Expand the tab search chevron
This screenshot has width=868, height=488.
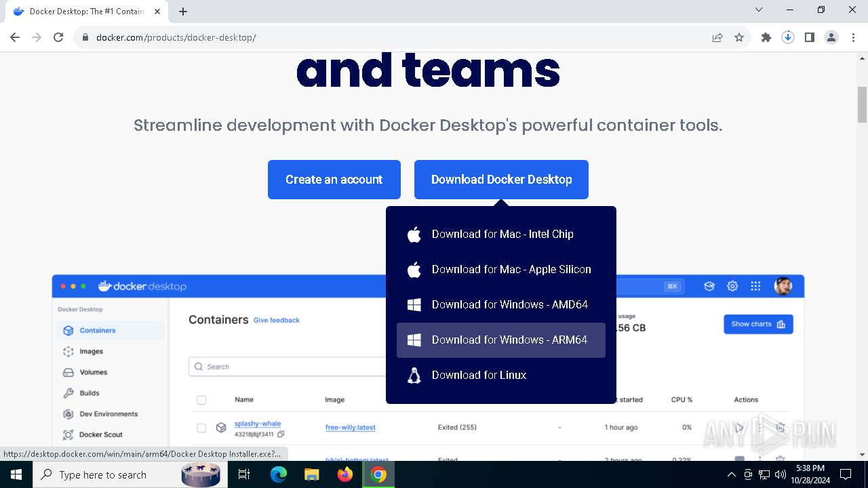pyautogui.click(x=759, y=10)
